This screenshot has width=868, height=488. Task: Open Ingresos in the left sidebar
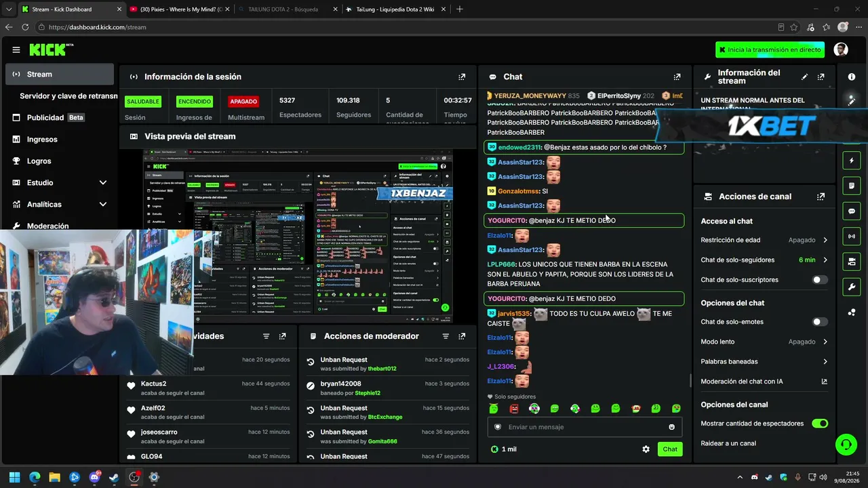click(x=60, y=140)
